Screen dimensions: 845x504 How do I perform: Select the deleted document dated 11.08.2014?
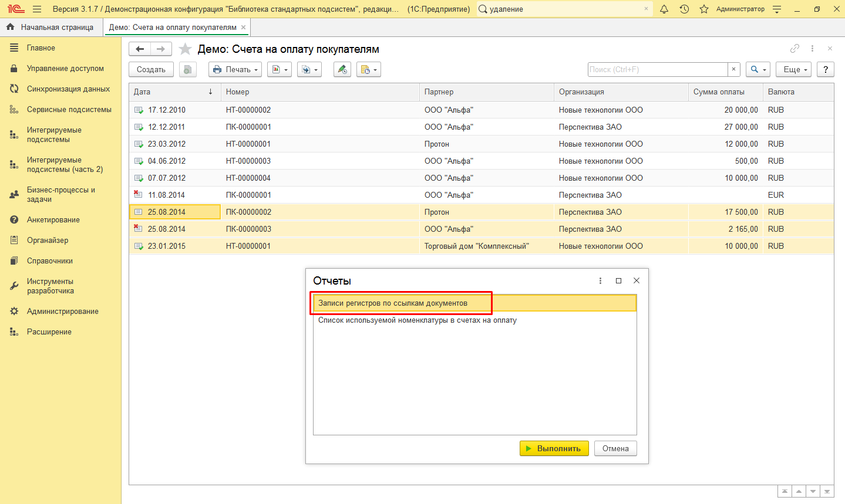pos(481,195)
